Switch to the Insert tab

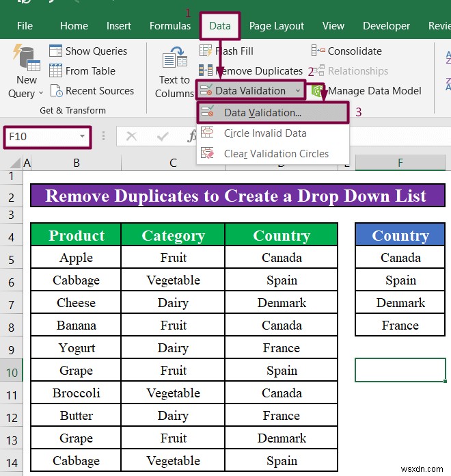tap(119, 26)
